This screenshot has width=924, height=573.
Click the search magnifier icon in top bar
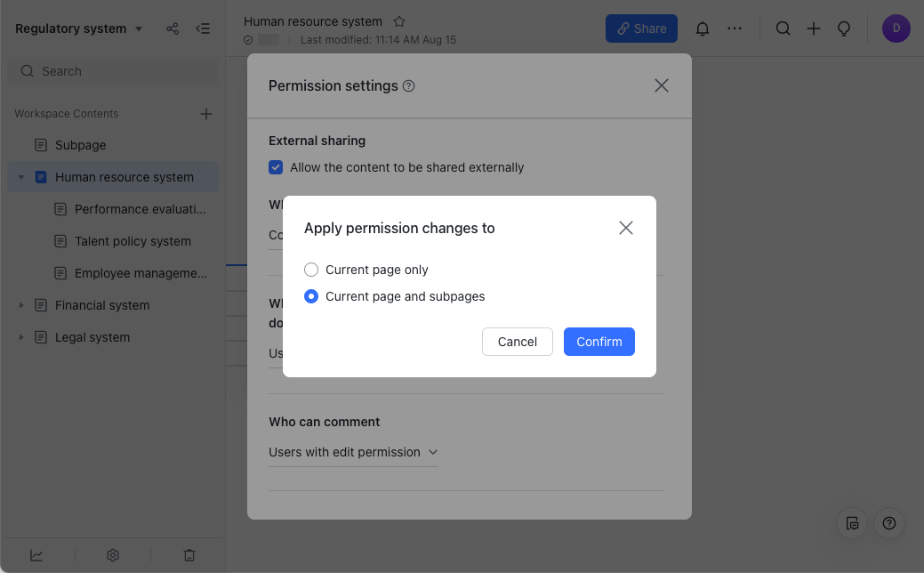783,28
